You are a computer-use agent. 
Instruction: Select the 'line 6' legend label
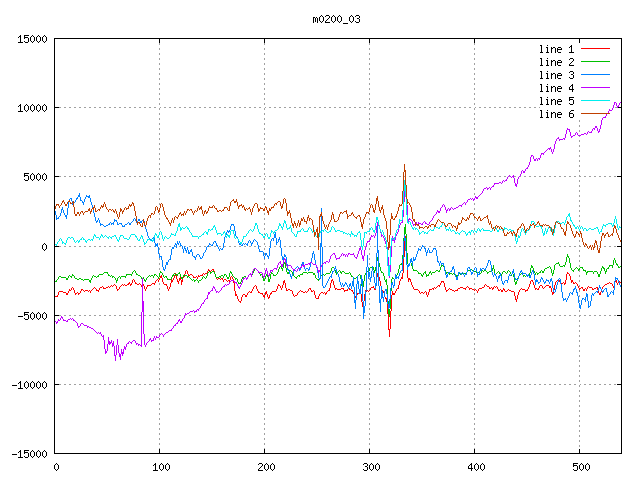[x=556, y=114]
